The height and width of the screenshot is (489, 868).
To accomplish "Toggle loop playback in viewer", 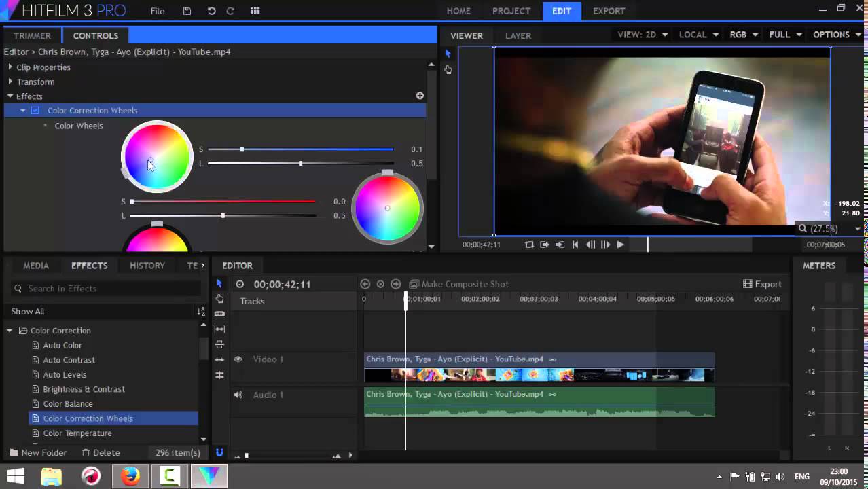I will 529,244.
